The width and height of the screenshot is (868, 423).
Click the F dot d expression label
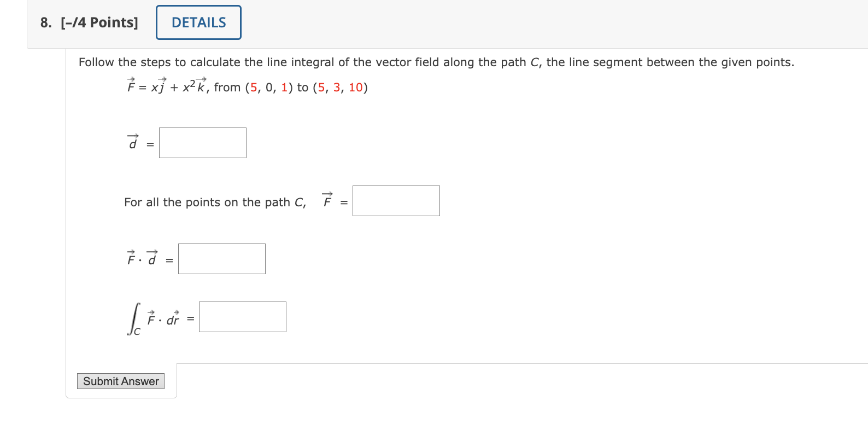click(x=141, y=258)
